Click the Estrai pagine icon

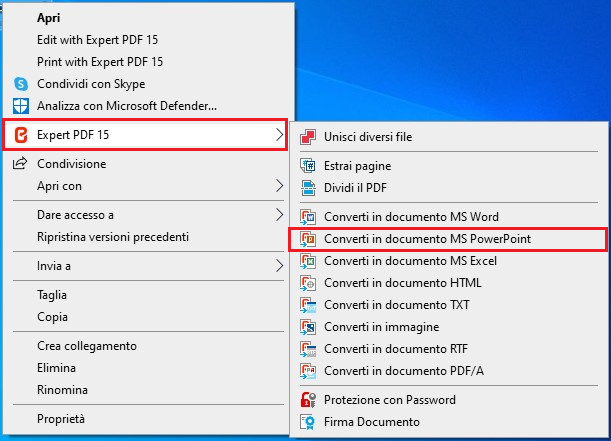308,166
